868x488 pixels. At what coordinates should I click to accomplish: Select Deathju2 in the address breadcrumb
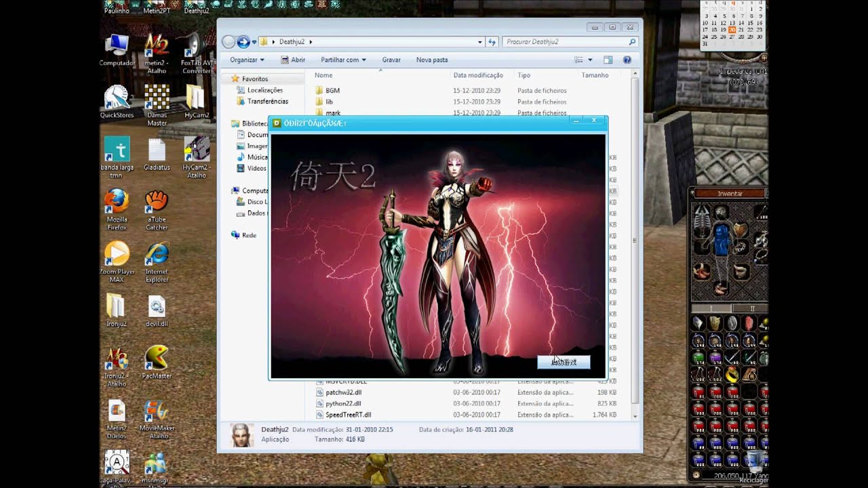click(x=292, y=42)
